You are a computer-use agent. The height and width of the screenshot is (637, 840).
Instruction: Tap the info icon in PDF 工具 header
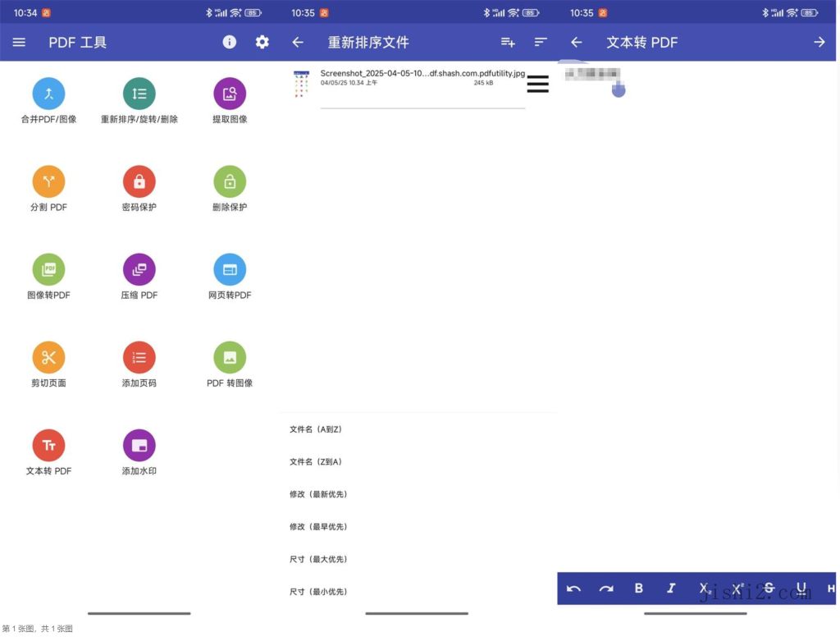coord(230,42)
